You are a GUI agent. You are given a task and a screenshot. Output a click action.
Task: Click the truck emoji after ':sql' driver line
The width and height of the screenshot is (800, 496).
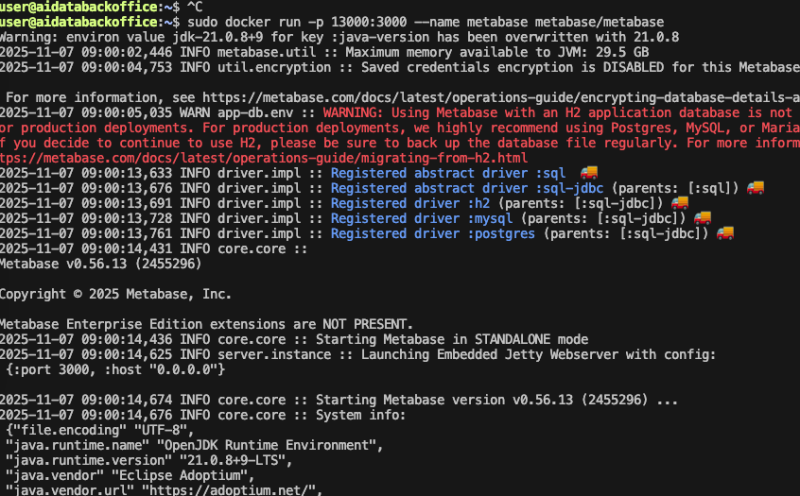point(589,172)
